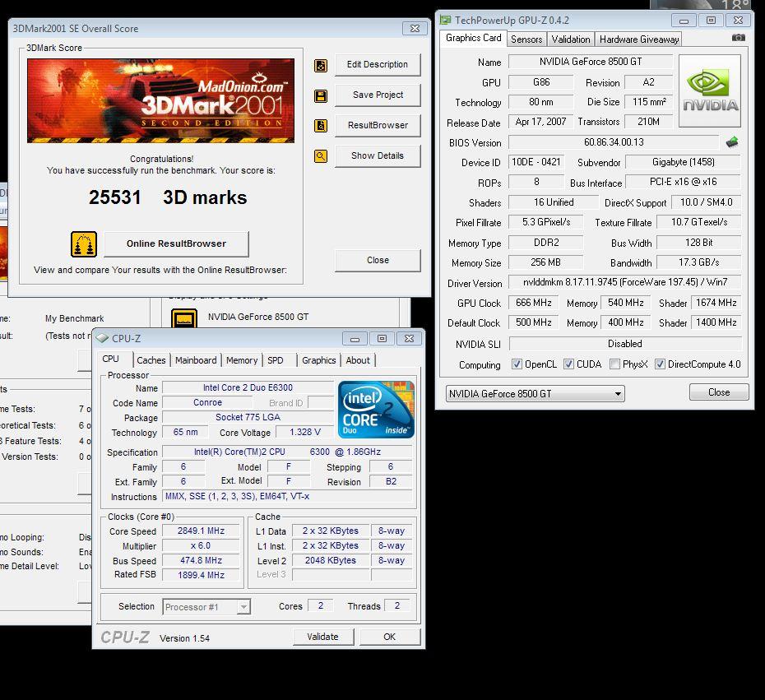Click the GPU Clock 666 MHz field
This screenshot has width=765, height=700.
click(533, 303)
